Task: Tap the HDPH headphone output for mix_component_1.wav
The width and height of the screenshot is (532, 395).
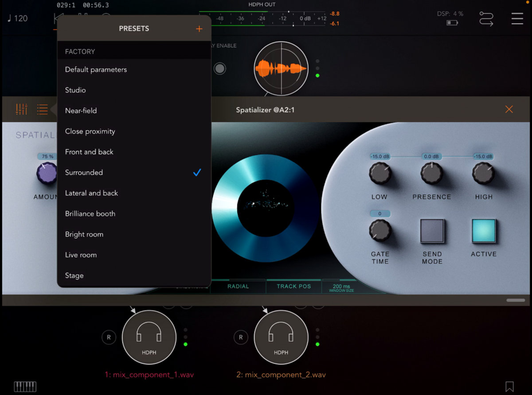Action: [149, 337]
